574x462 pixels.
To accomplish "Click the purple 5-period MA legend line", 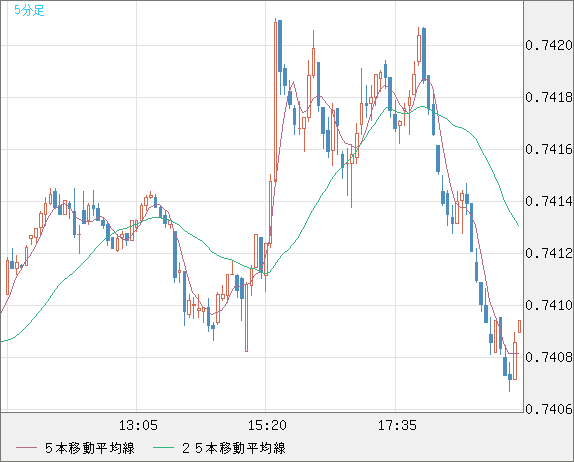I will [x=26, y=448].
